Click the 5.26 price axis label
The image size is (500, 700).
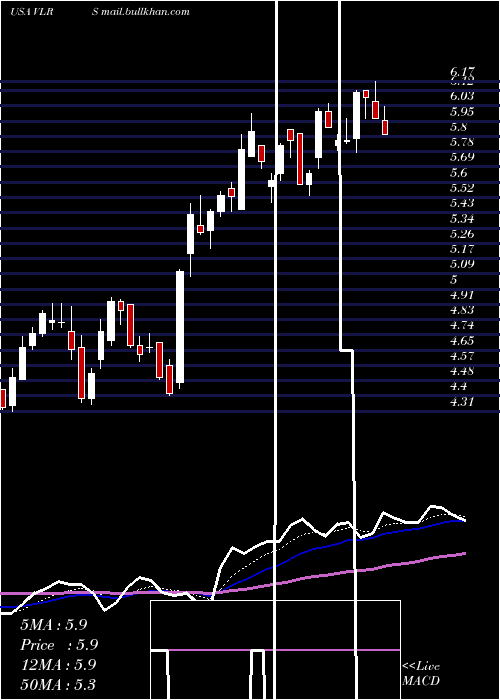(x=462, y=233)
